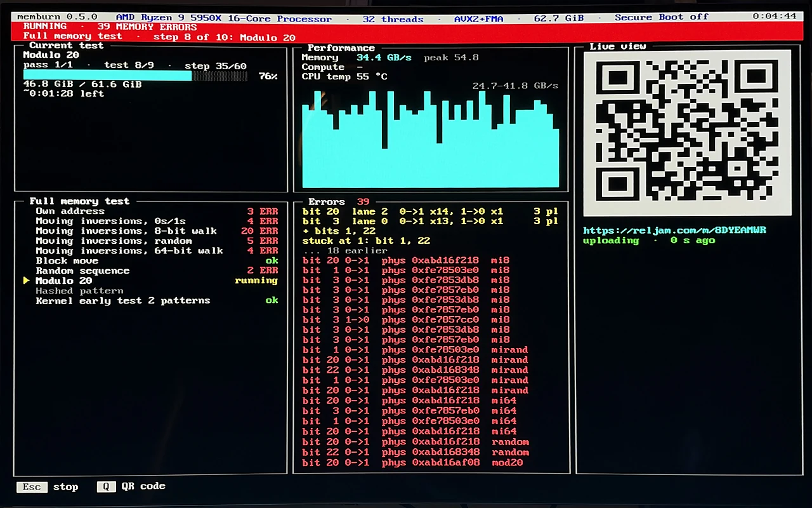The width and height of the screenshot is (812, 508).
Task: Click the Q key for QR code
Action: click(107, 487)
